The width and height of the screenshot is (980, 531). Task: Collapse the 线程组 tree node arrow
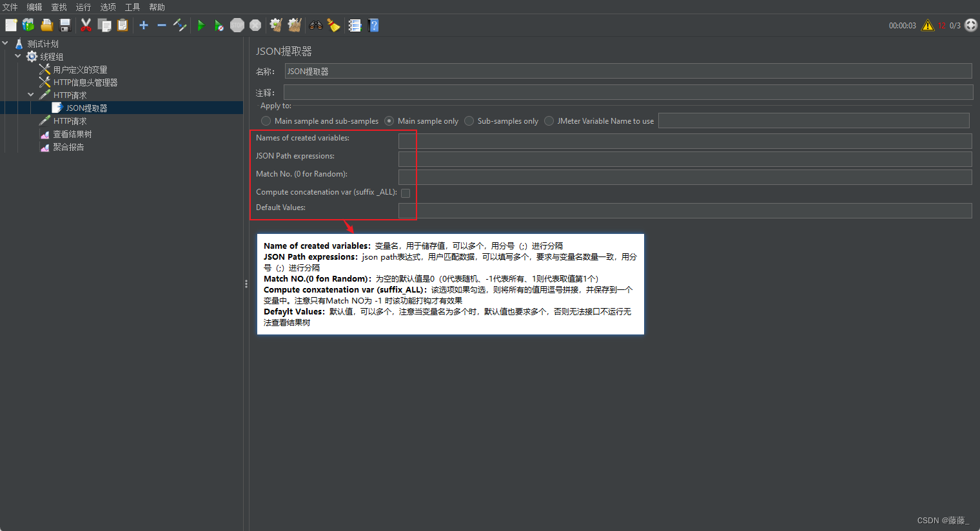click(18, 56)
